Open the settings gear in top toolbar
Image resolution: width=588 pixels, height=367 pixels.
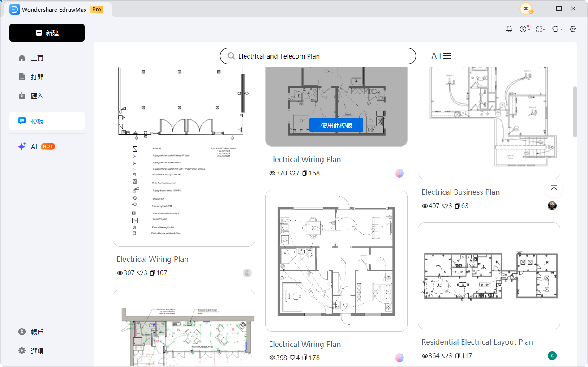(573, 29)
